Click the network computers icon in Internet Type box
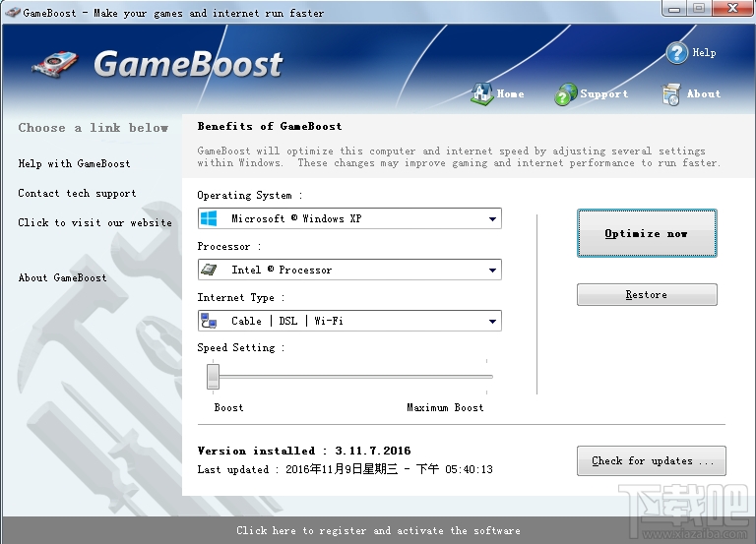Screen dimensions: 756x544 (x=209, y=321)
